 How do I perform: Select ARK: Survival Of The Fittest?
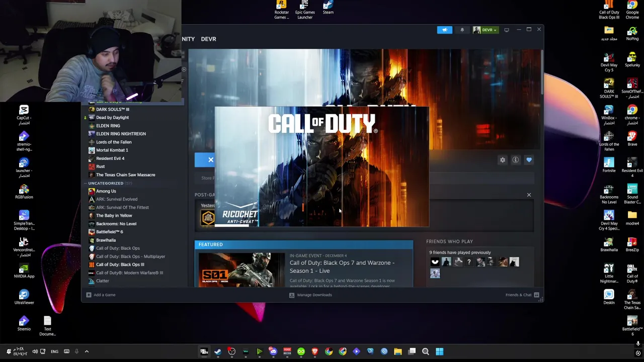pyautogui.click(x=122, y=207)
